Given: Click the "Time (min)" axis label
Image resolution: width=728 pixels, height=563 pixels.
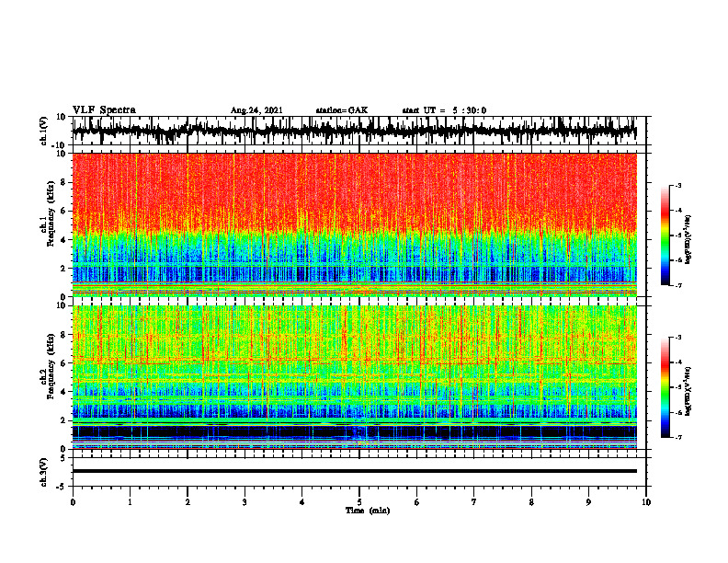Looking at the screenshot, I should click(x=368, y=511).
